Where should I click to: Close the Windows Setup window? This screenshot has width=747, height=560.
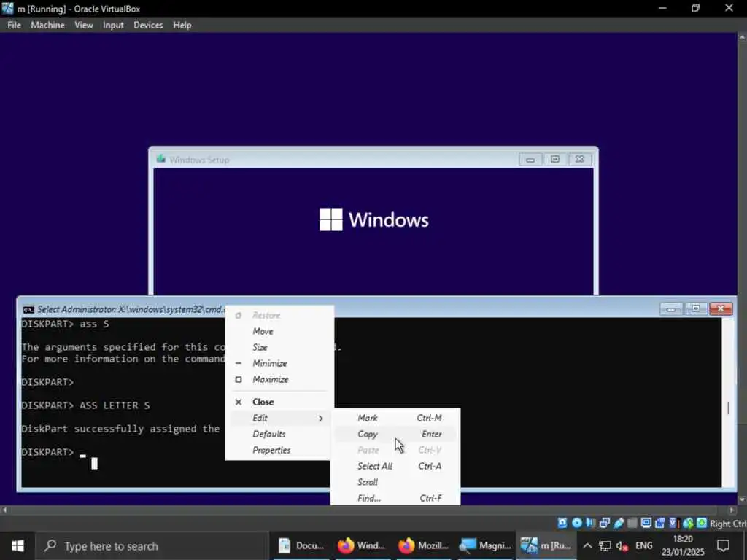tap(580, 159)
